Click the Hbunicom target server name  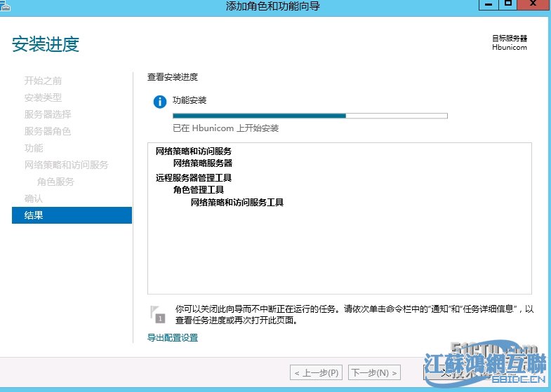click(510, 48)
